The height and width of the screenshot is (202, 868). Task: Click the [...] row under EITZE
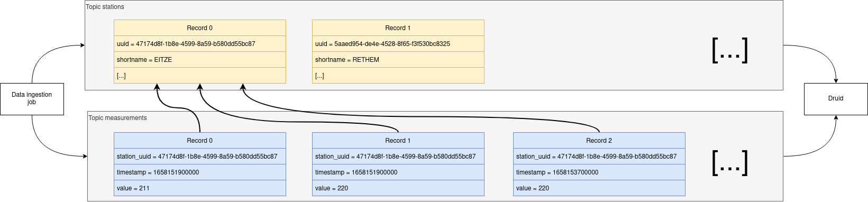200,76
